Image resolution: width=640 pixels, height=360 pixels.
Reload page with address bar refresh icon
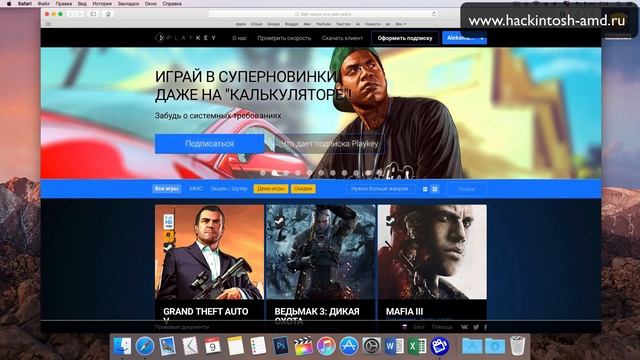pos(434,14)
